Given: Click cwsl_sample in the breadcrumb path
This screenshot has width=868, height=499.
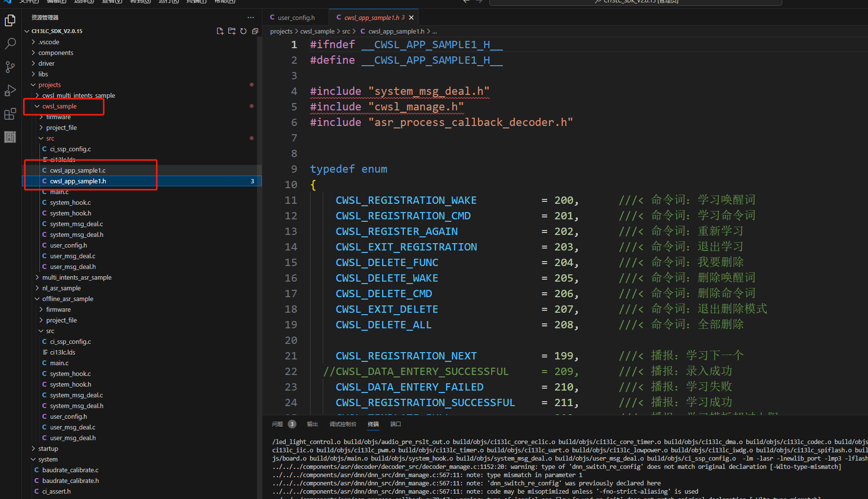Looking at the screenshot, I should coord(317,31).
